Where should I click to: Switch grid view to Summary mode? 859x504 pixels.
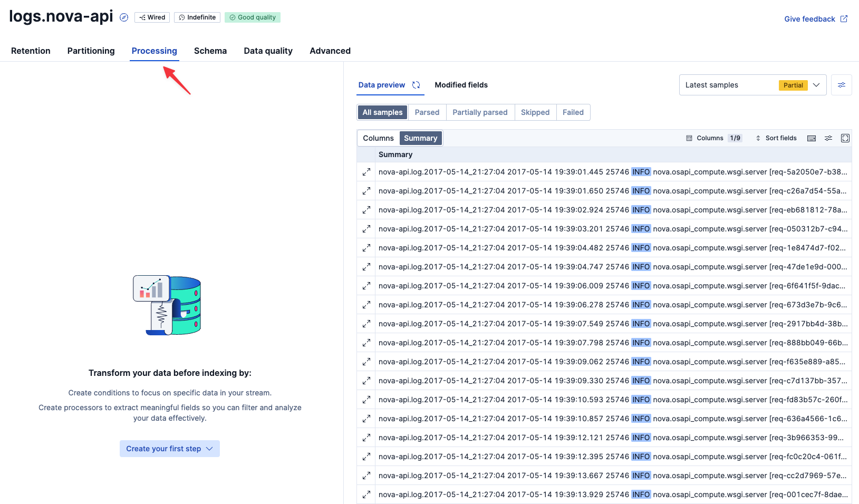pyautogui.click(x=420, y=138)
